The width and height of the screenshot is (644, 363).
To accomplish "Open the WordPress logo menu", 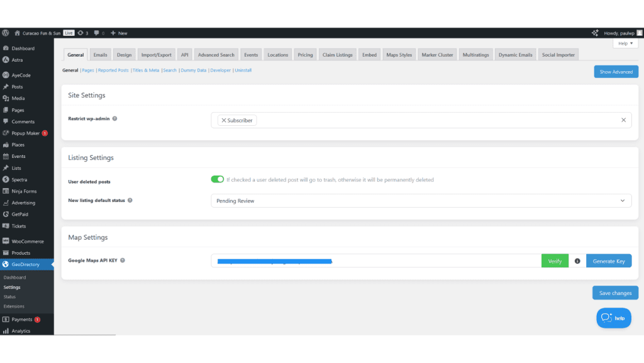I will [x=6, y=32].
